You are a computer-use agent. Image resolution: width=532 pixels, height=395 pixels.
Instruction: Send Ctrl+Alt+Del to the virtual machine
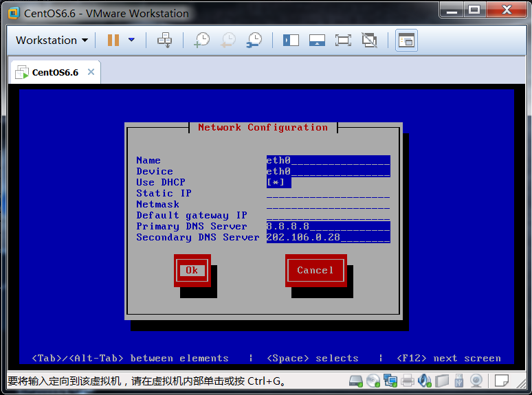[x=165, y=41]
